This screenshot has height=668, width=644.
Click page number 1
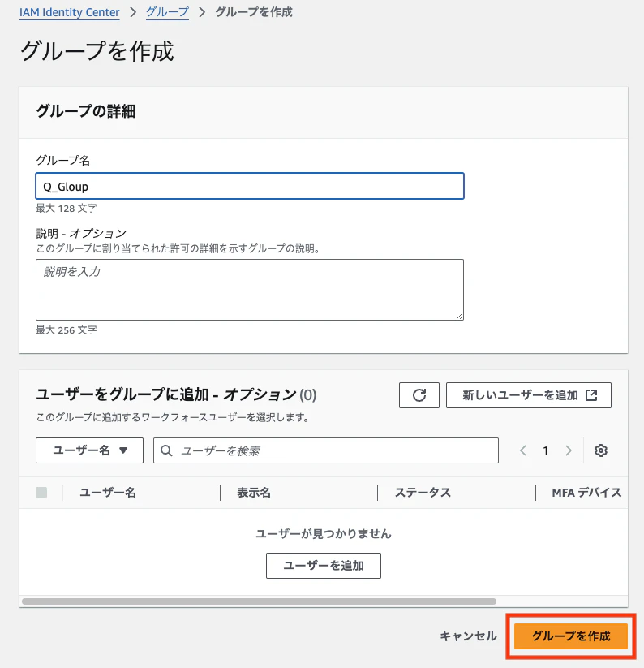pos(546,450)
